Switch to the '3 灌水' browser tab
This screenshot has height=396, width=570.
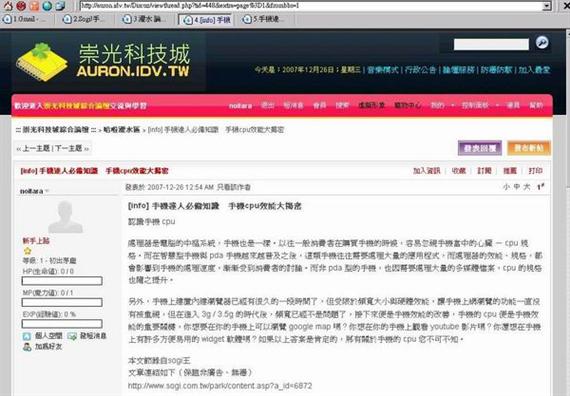(143, 19)
